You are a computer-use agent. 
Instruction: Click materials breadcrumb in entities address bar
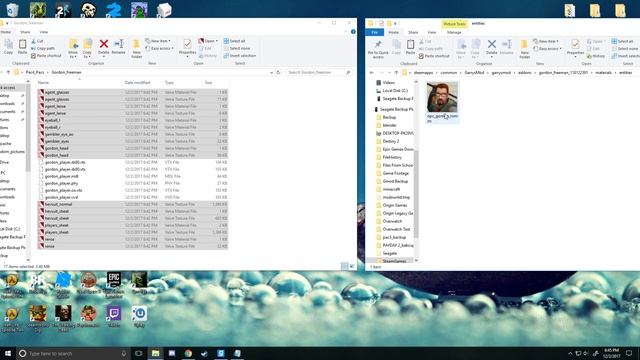tap(603, 73)
